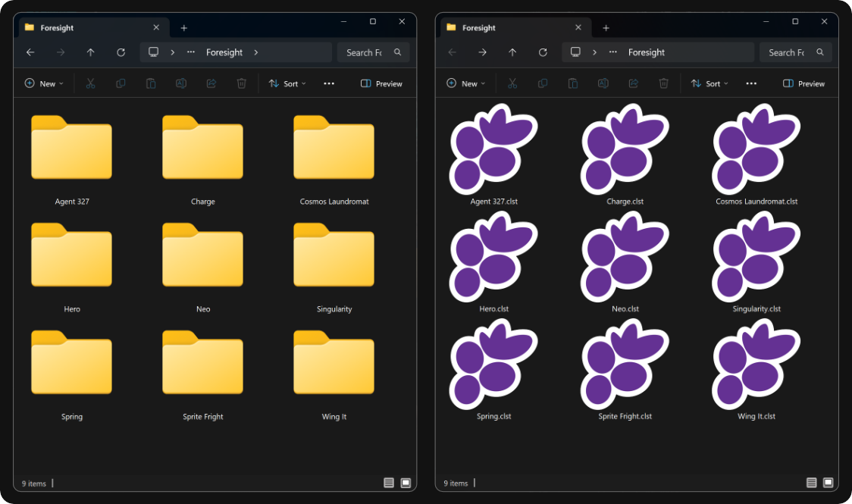The width and height of the screenshot is (852, 504).
Task: Open See more menu in right window toolbar
Action: click(751, 83)
